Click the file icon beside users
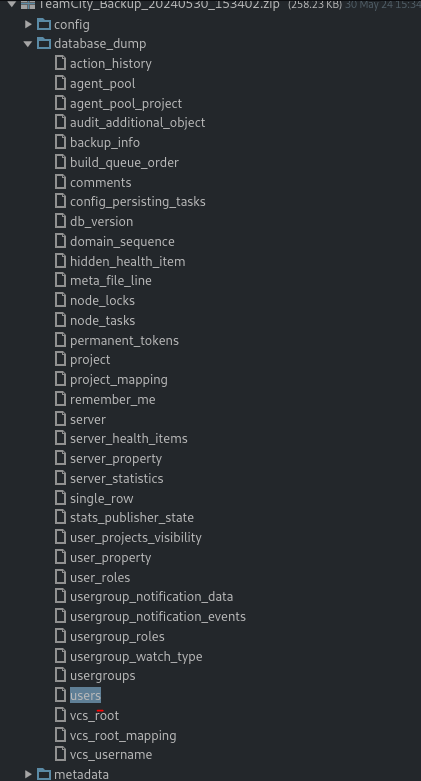Viewport: 421px width, 781px height. pos(60,695)
